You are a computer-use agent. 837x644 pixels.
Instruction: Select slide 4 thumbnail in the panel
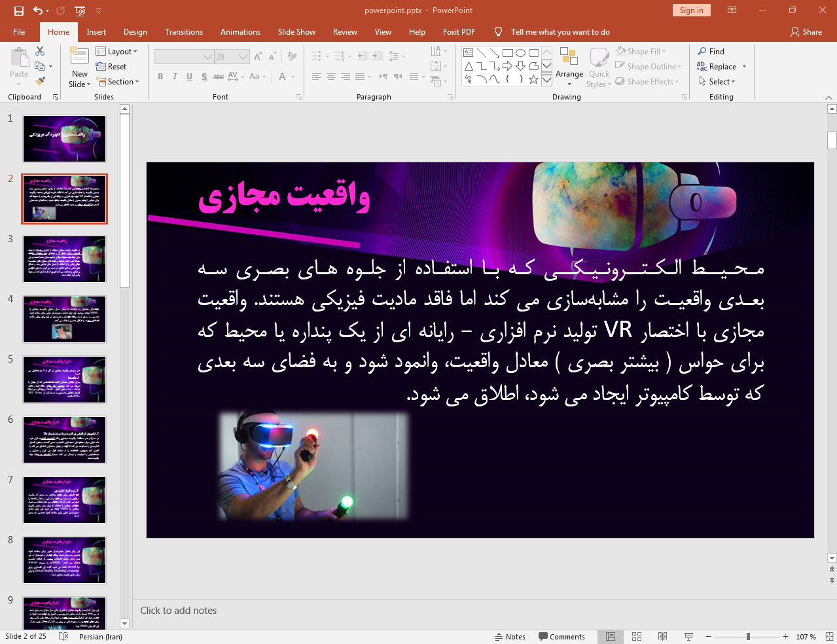(64, 319)
